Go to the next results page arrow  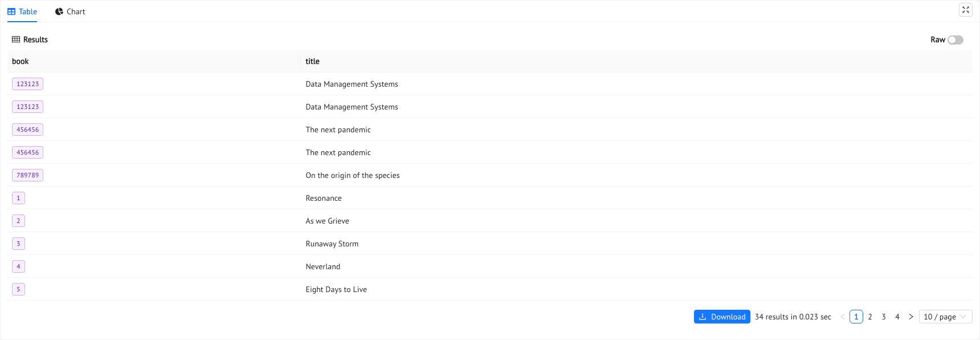pyautogui.click(x=910, y=317)
